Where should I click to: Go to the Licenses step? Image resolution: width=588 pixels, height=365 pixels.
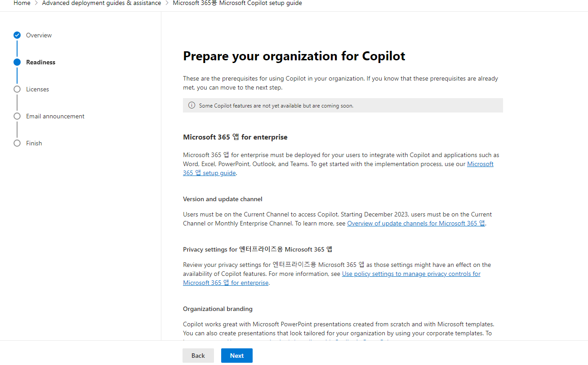(37, 89)
